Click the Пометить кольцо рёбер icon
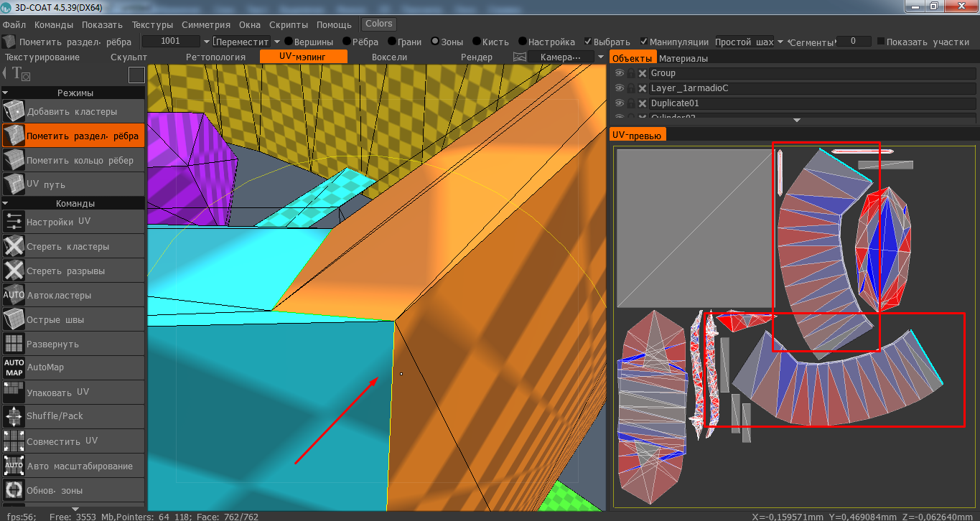The image size is (980, 521). [14, 160]
